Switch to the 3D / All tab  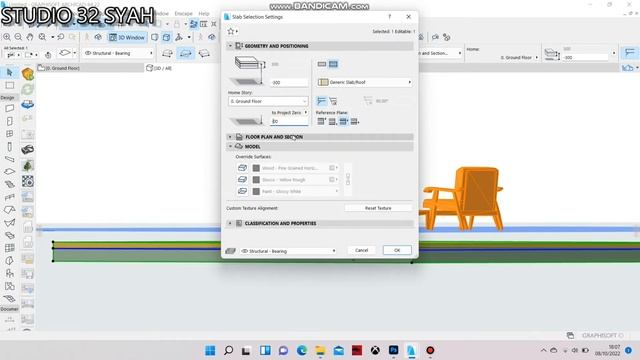(159, 68)
